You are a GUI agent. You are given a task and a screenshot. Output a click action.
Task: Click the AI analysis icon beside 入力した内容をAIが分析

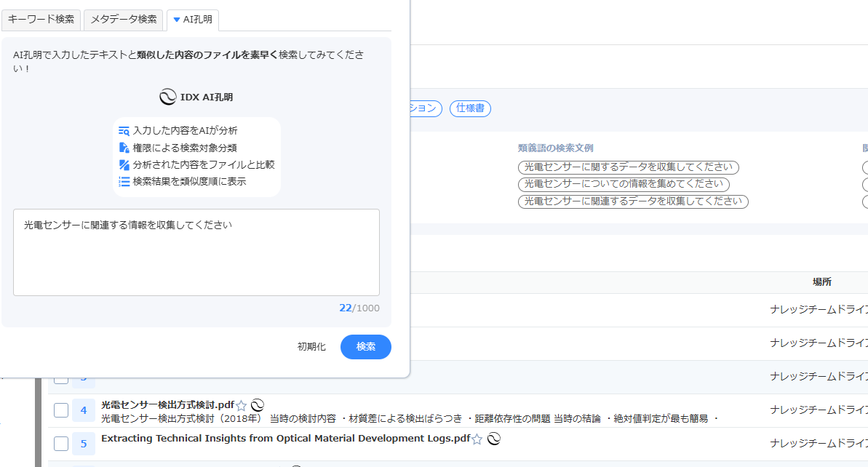(124, 131)
